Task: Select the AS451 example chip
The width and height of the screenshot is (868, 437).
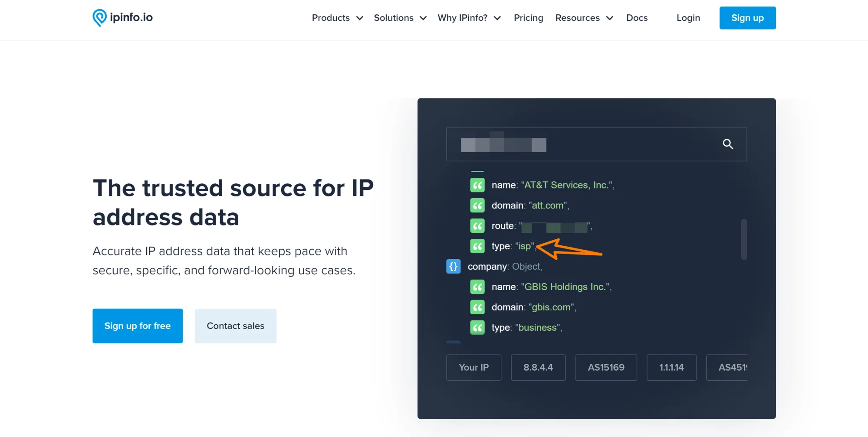Action: click(727, 368)
